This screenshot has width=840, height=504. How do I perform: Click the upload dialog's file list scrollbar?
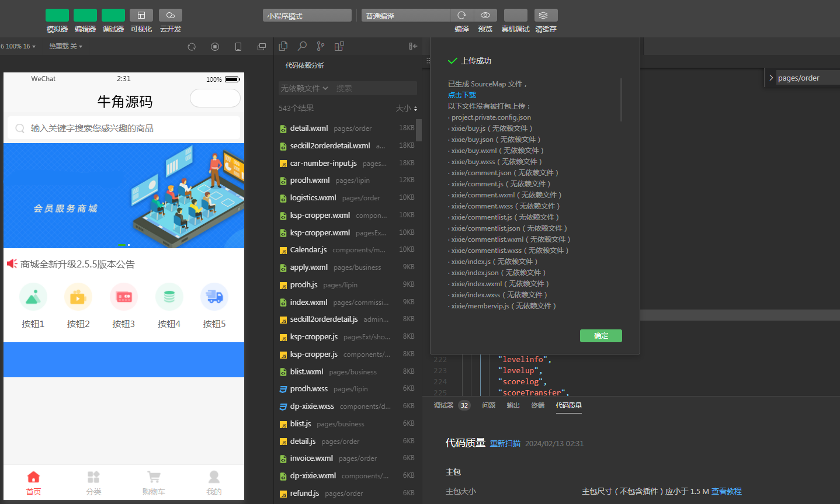point(621,100)
